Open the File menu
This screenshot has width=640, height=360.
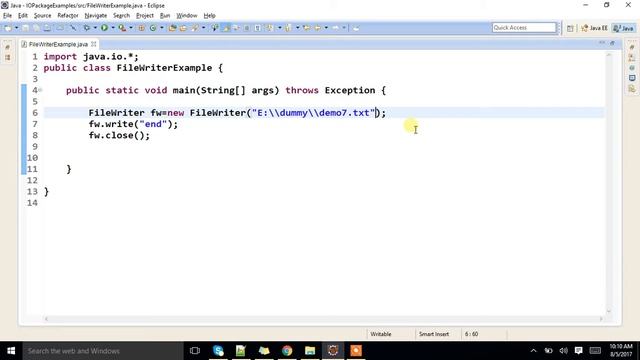click(x=7, y=16)
